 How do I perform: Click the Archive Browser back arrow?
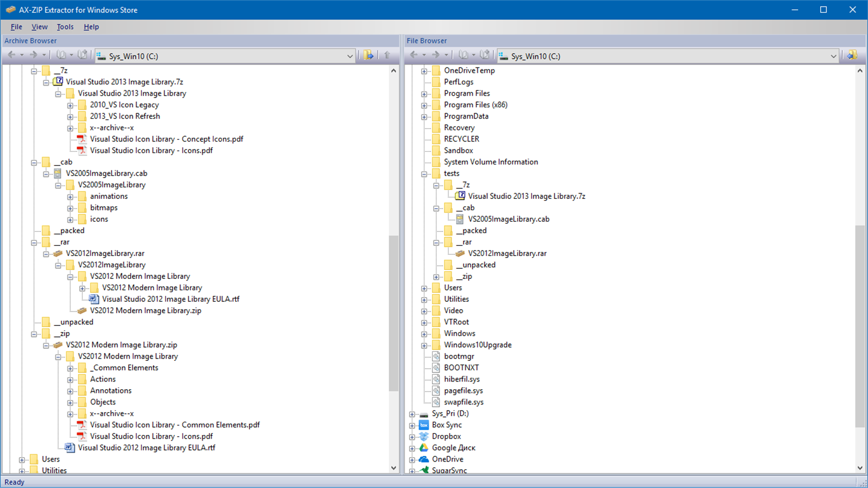(11, 55)
